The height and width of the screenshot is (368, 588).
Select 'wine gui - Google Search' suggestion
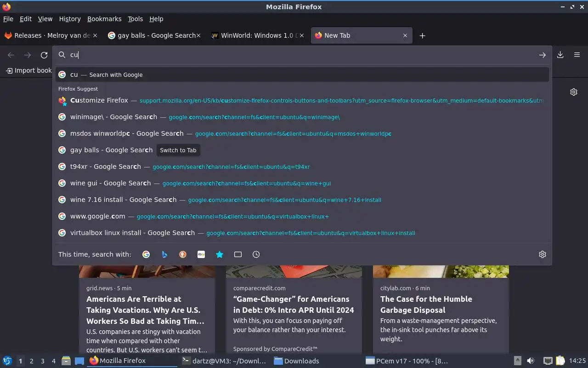(x=302, y=183)
